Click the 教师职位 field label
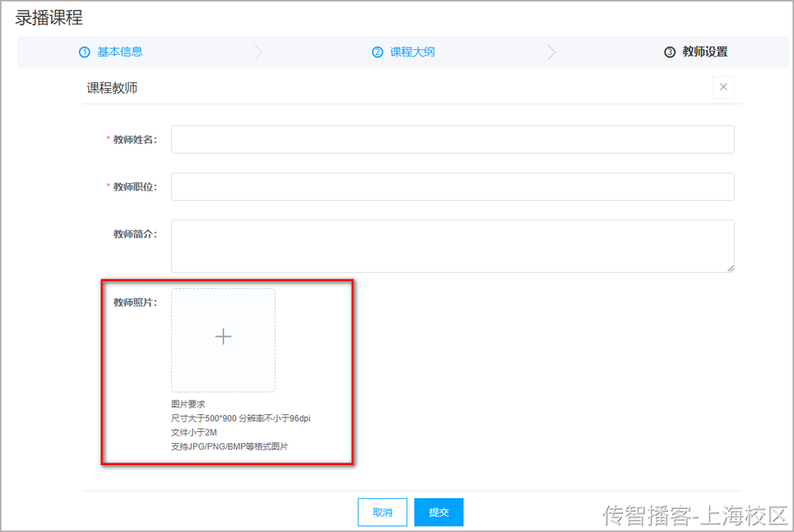Image resolution: width=794 pixels, height=532 pixels. coord(135,186)
